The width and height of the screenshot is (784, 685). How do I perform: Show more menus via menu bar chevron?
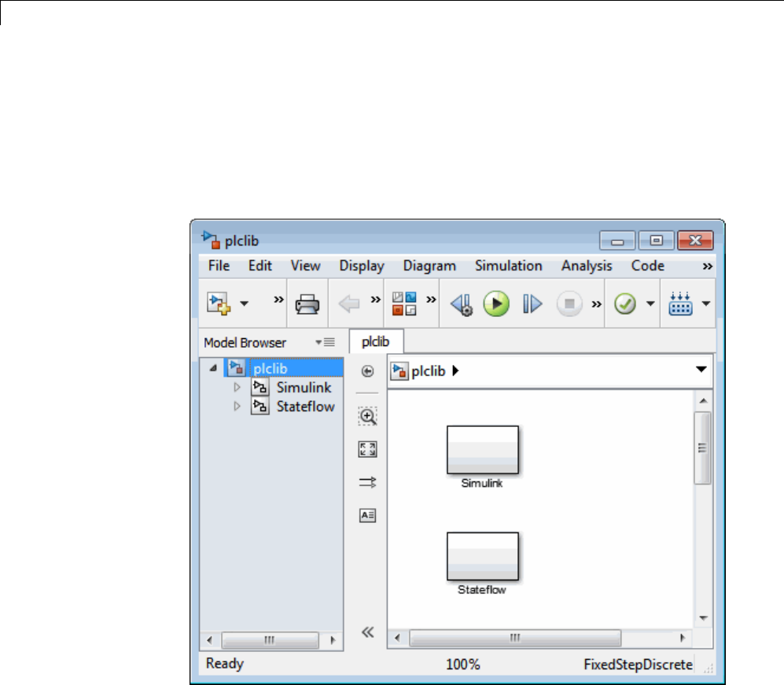click(x=707, y=267)
